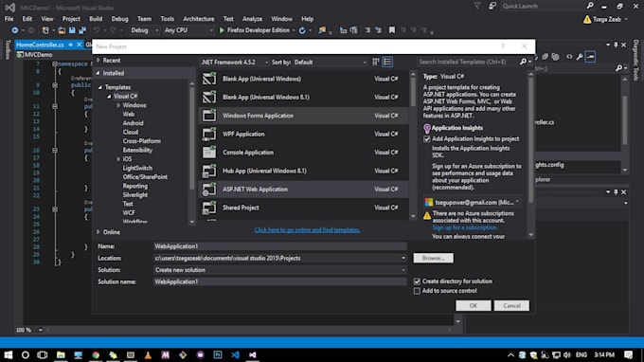Open Cortana search circle in taskbar
644x362 pixels.
tap(25, 354)
